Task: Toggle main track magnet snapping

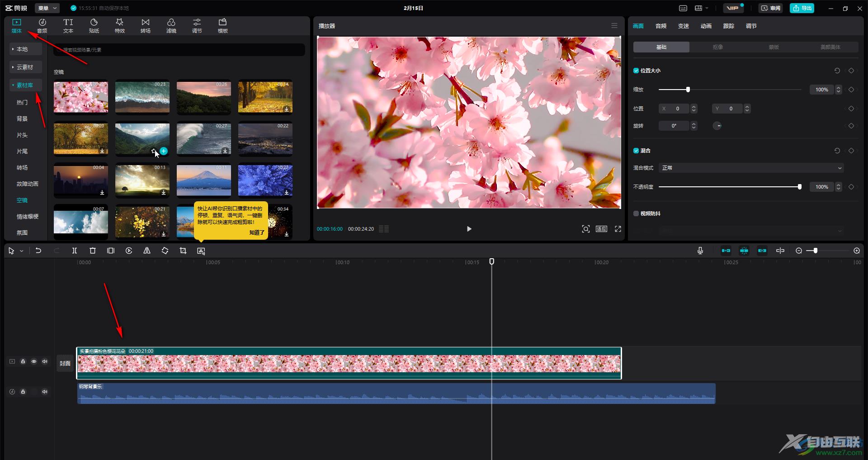Action: (x=726, y=251)
